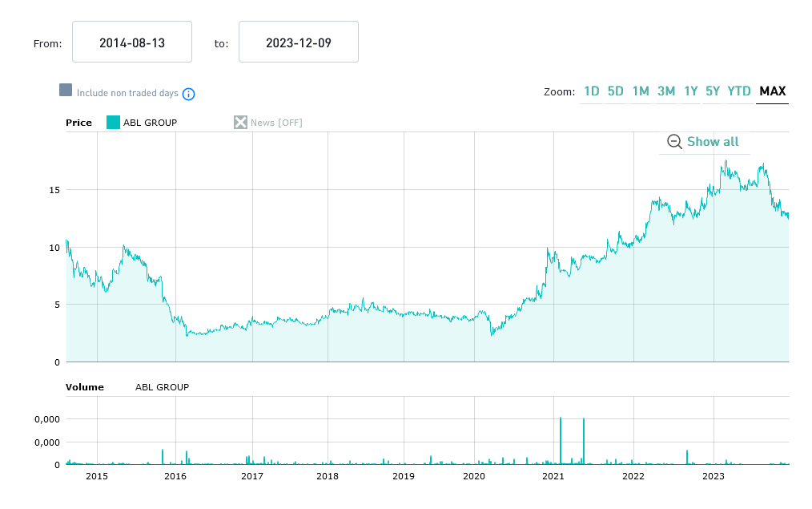The height and width of the screenshot is (509, 812).
Task: Choose the MAX zoom option
Action: tap(773, 91)
